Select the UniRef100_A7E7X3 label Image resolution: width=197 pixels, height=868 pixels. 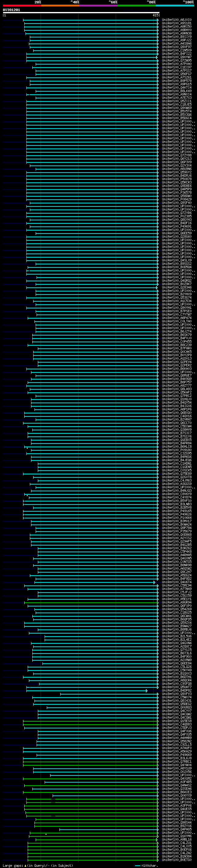tap(177, 98)
